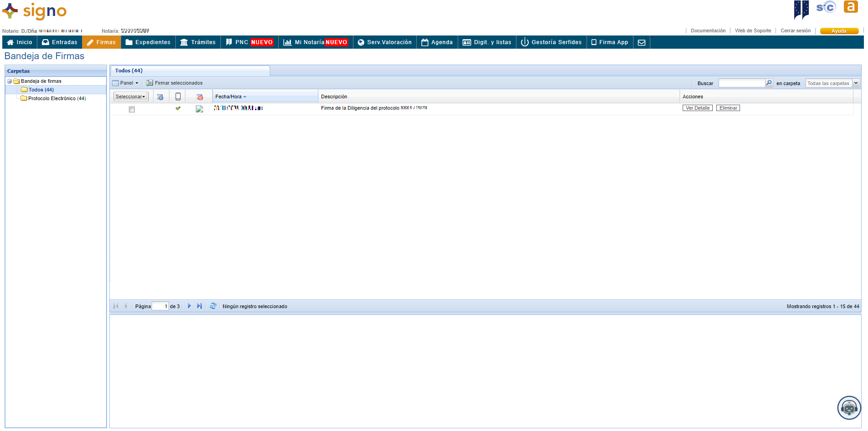868x431 pixels.
Task: Switch to the Todos (44) tab
Action: point(129,71)
